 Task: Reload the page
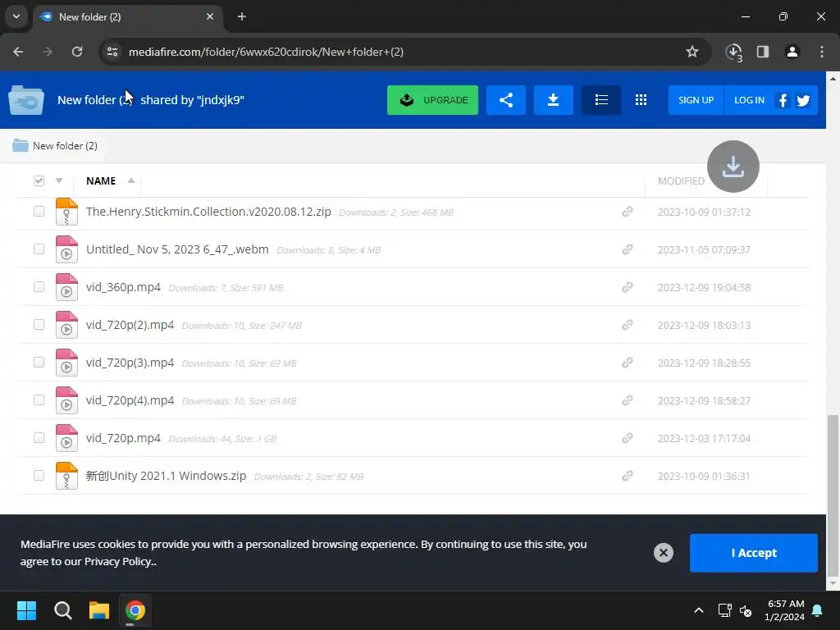click(x=77, y=52)
